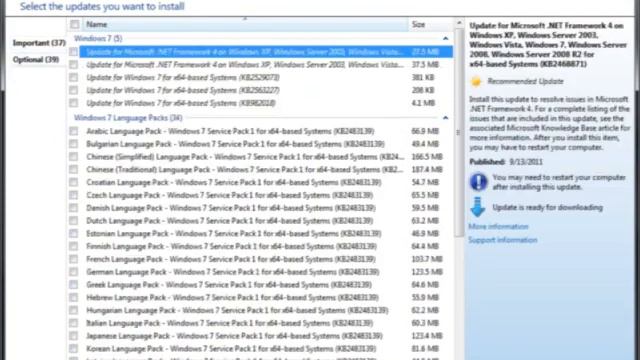Sort list by the Name column header
The height and width of the screenshot is (360, 640).
[245, 24]
